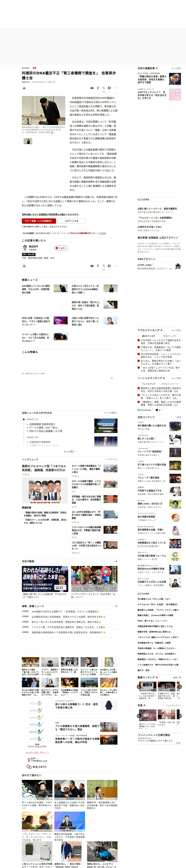
Task: Follow author 岡田将平 with フォロー button
Action: (61, 248)
